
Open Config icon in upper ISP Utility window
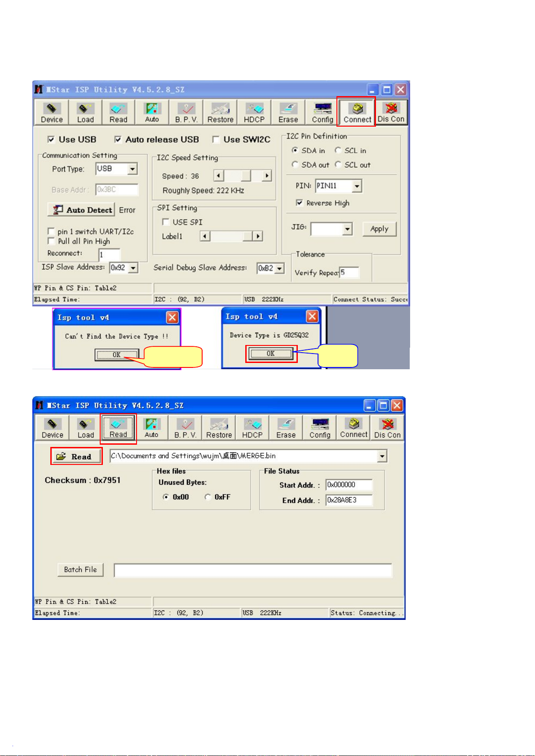click(x=322, y=112)
